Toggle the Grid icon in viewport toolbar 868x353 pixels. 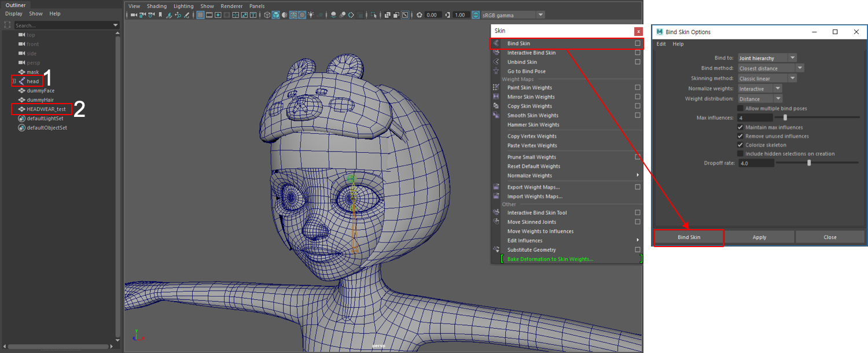(x=200, y=15)
